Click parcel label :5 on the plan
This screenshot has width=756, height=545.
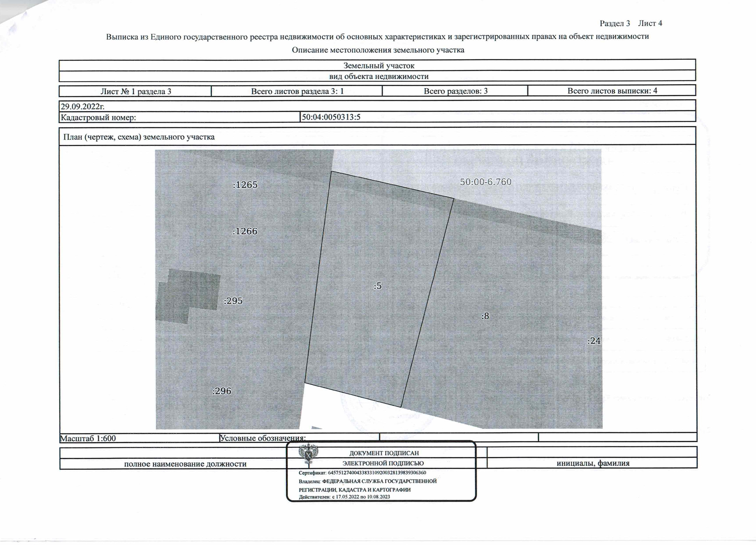pyautogui.click(x=378, y=286)
